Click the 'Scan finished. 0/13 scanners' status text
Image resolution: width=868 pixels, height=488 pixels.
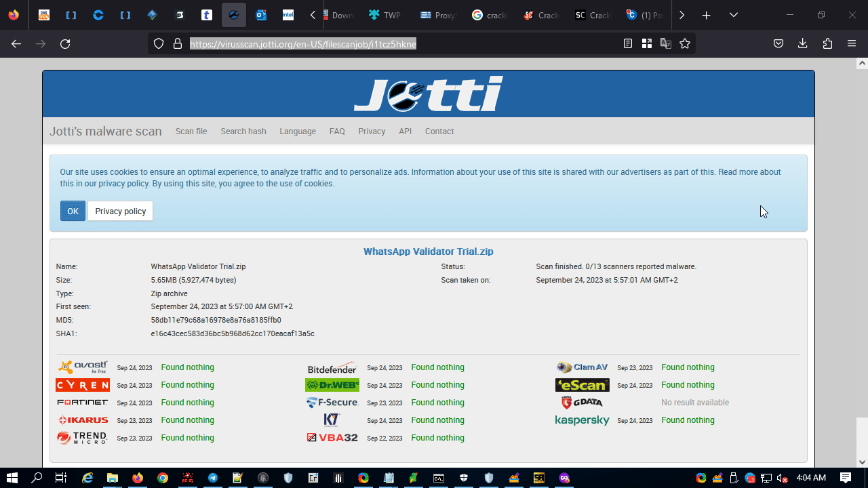point(616,266)
